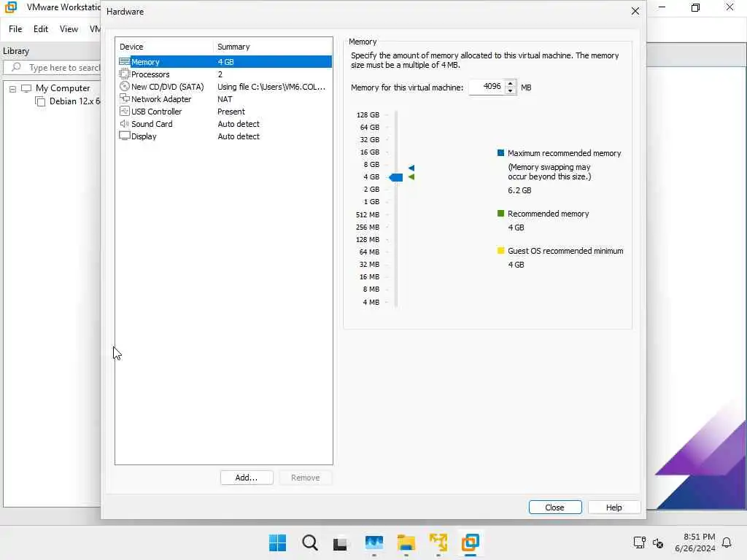Screen dimensions: 747x560
Task: Click the Sound Card speaker icon
Action: tap(124, 123)
